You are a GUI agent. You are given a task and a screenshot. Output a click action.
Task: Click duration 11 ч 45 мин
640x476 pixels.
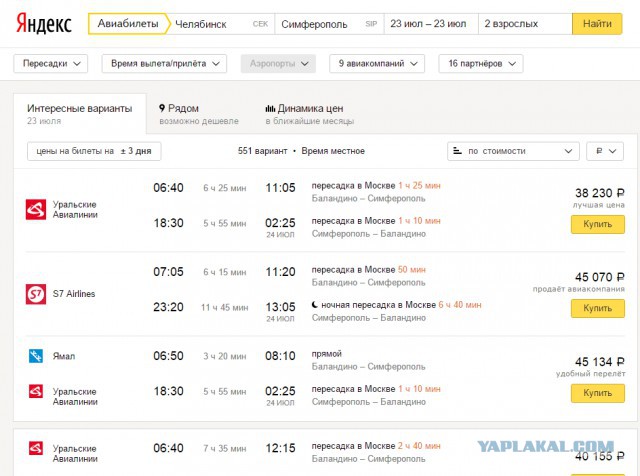[224, 307]
